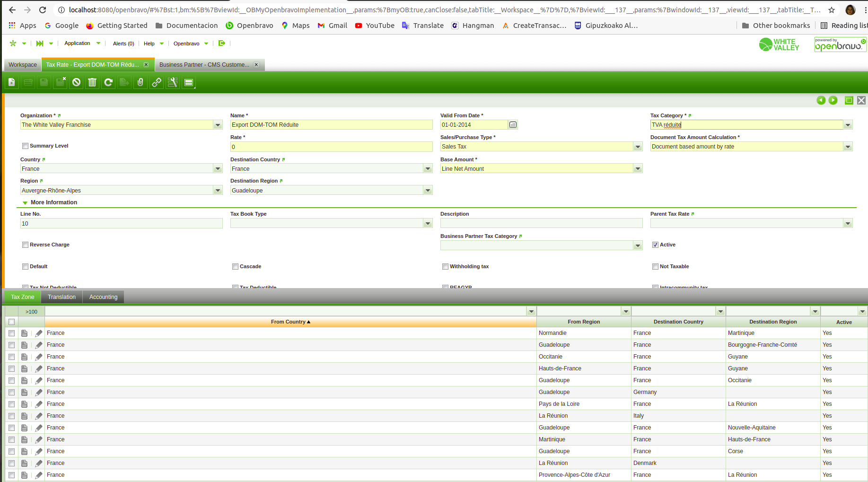
Task: Uncheck the Active checkbox in form
Action: pyautogui.click(x=655, y=245)
